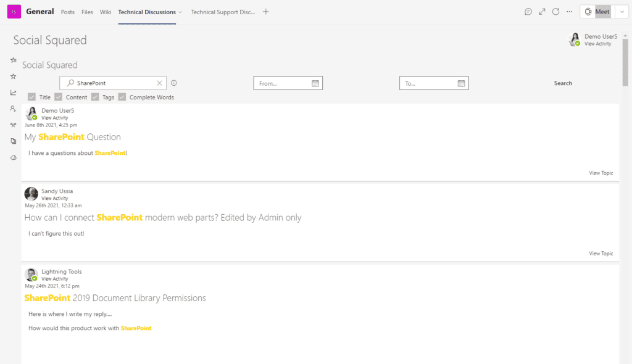The height and width of the screenshot is (364, 632).
Task: Expand the tab with the diagonal arrows icon
Action: pyautogui.click(x=542, y=12)
